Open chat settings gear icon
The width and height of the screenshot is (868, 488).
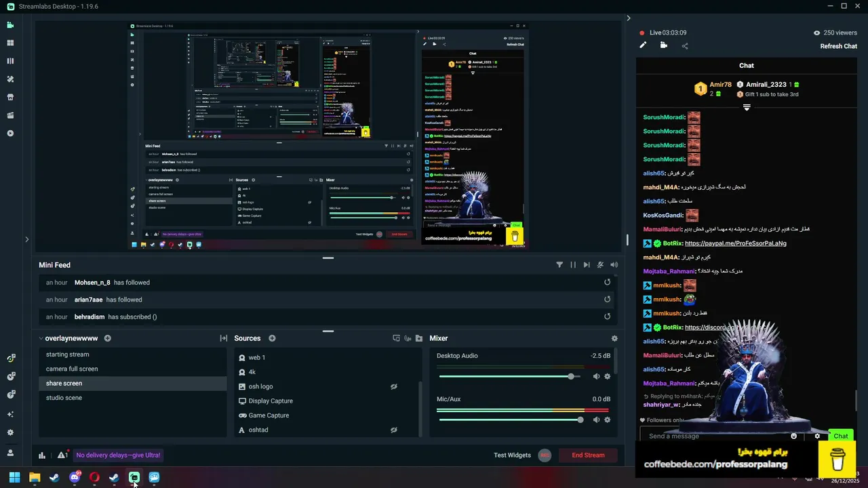(x=817, y=436)
